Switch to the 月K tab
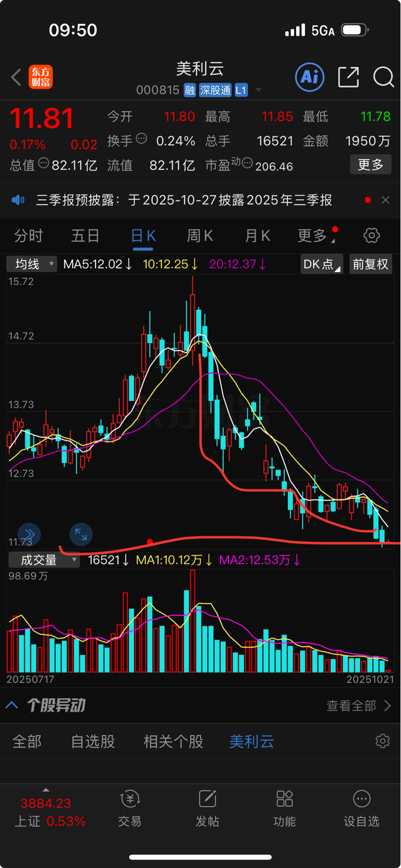 [x=258, y=236]
